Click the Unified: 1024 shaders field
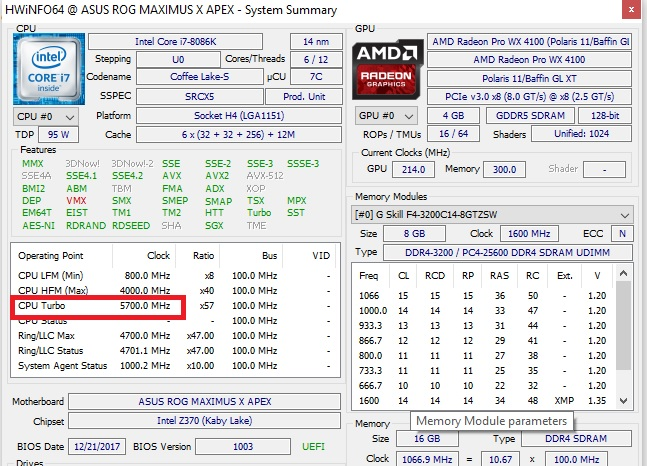Screen dimensions: 647x466 tap(581, 134)
